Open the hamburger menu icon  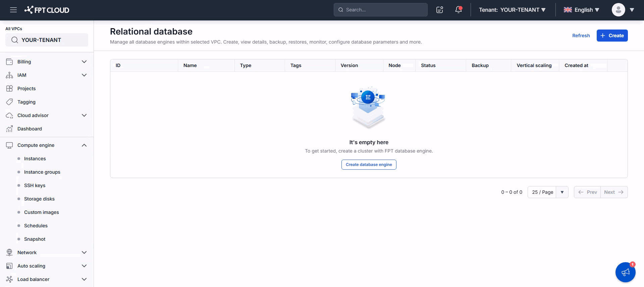13,10
